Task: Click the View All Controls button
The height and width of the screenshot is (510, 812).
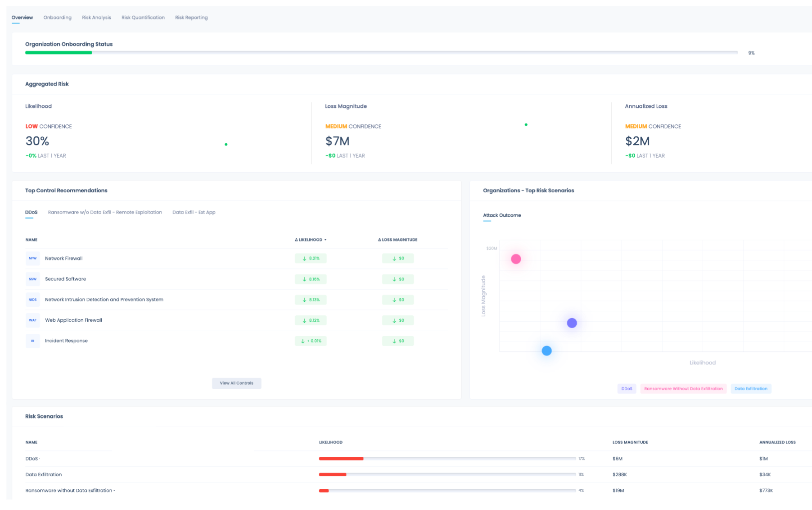Action: pos(236,383)
